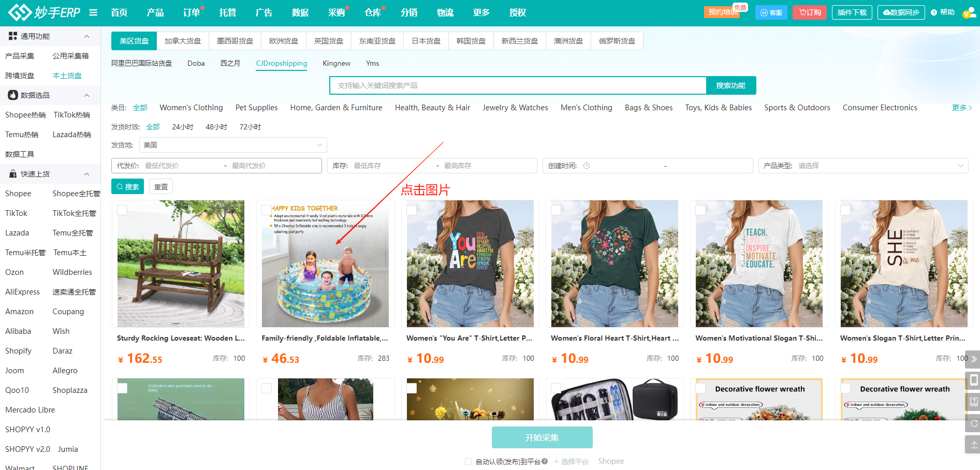Click the 重置 reset button
Screen dimensions: 980x470
pos(161,187)
